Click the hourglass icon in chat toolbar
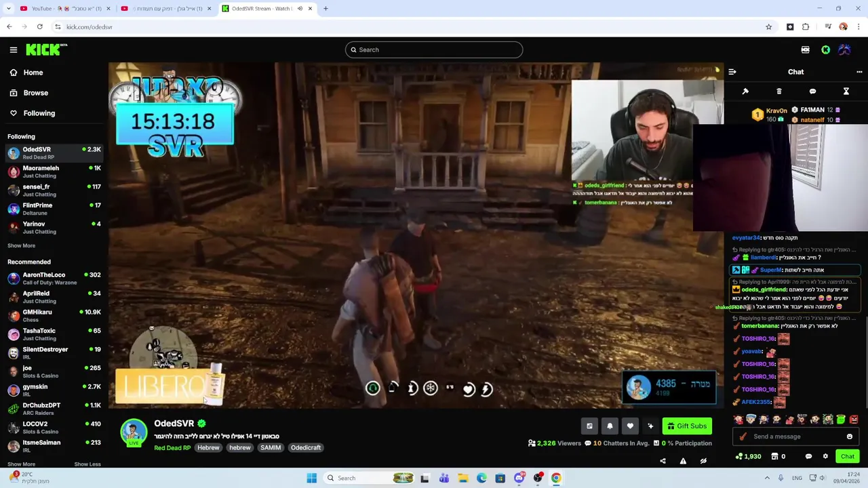Viewport: 868px width, 488px height. tap(846, 91)
